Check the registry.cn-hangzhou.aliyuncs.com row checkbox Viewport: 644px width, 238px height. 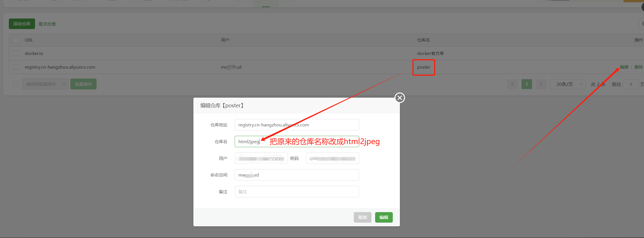[16, 67]
